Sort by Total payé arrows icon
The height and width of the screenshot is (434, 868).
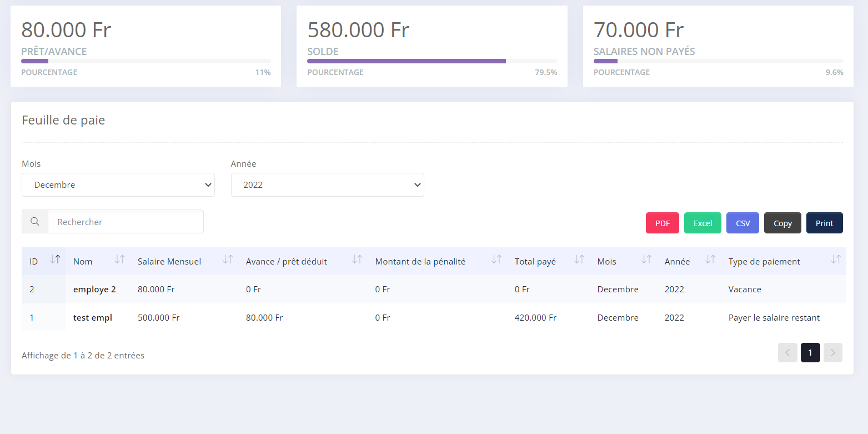click(579, 260)
